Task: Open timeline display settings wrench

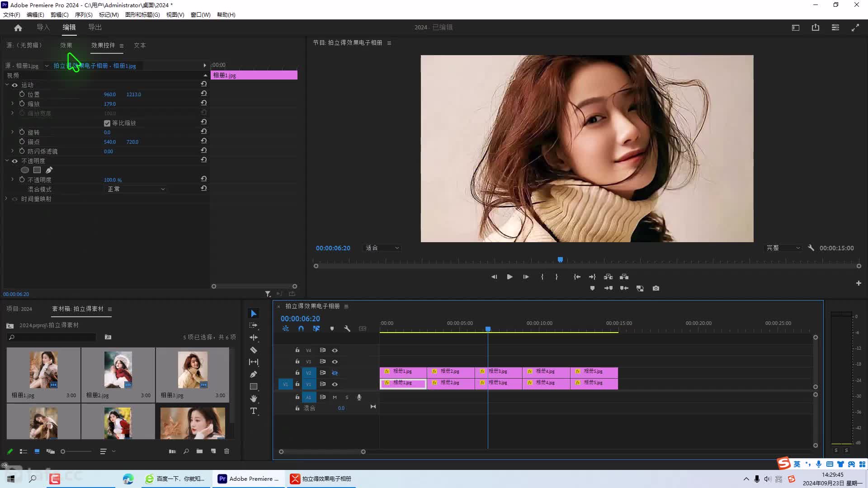Action: click(x=347, y=329)
